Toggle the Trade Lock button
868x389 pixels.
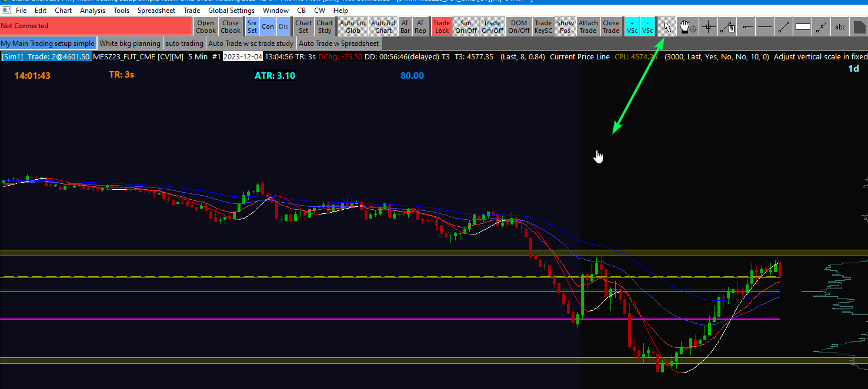tap(442, 26)
